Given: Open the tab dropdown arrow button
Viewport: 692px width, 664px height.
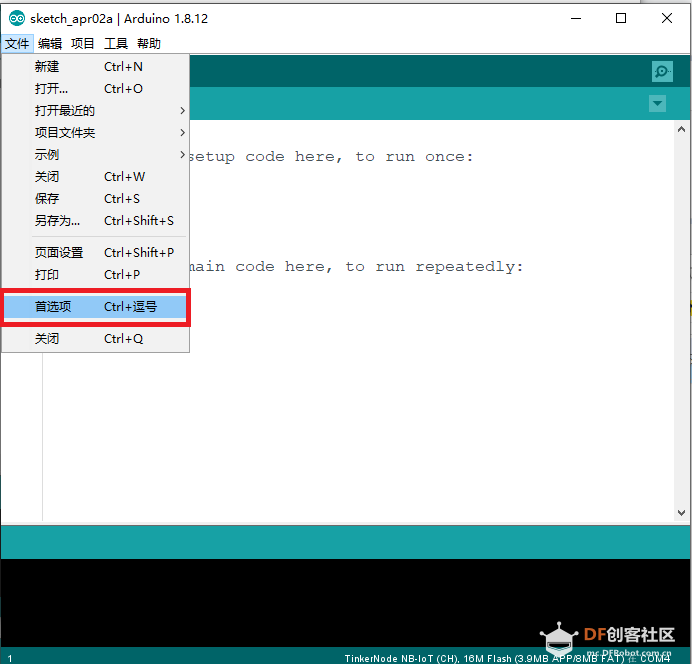Looking at the screenshot, I should click(x=657, y=104).
